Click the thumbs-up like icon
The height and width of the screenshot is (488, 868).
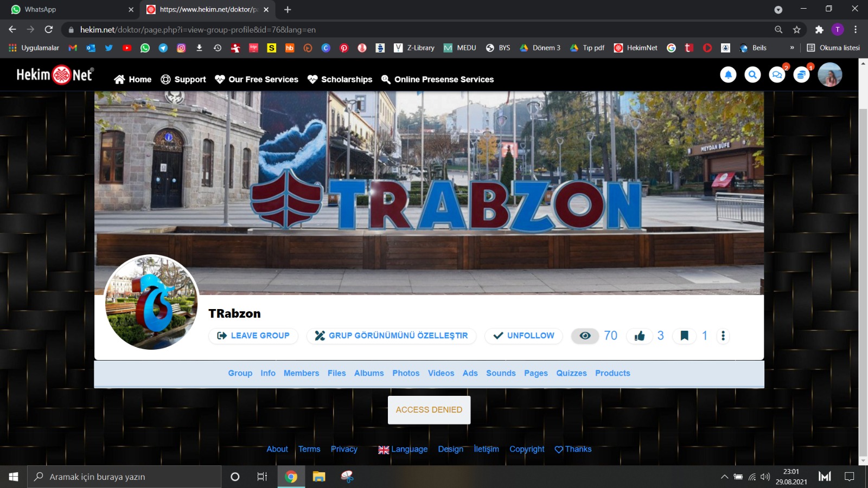click(640, 336)
